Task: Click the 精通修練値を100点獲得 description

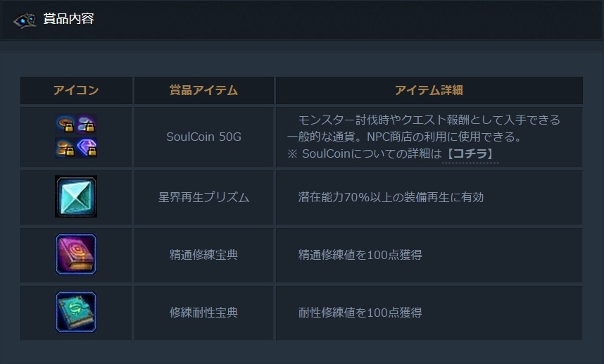Action: click(360, 255)
